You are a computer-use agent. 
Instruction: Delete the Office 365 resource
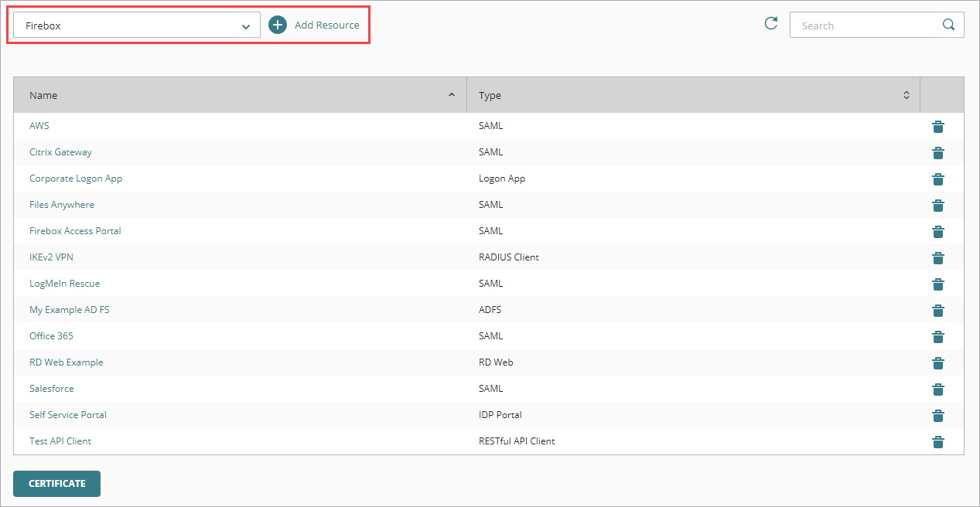pyautogui.click(x=938, y=337)
